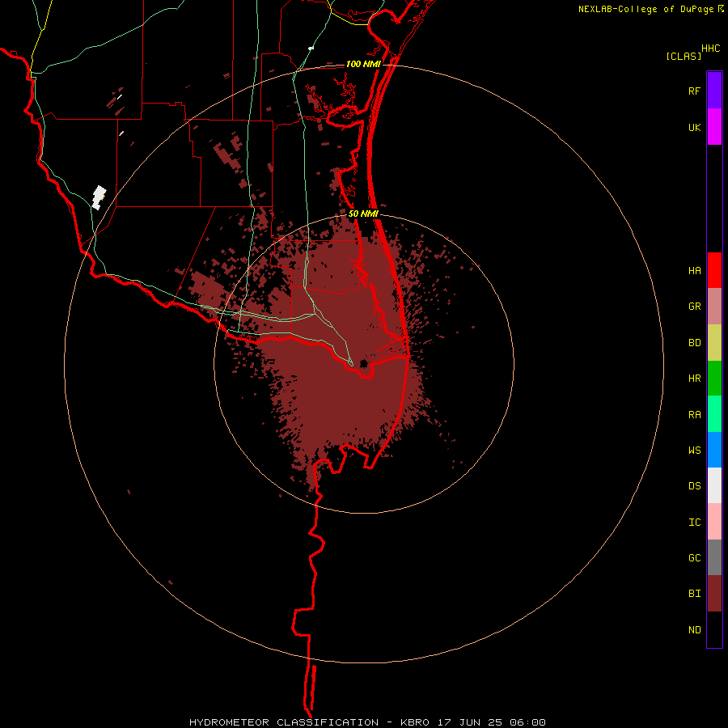Click the BI legend label
The height and width of the screenshot is (728, 728).
694,594
